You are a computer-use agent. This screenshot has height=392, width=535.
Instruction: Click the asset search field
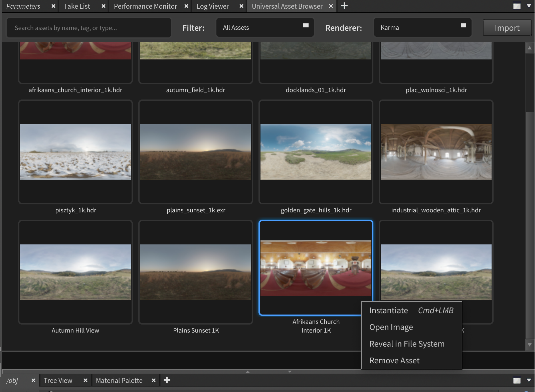(x=89, y=28)
